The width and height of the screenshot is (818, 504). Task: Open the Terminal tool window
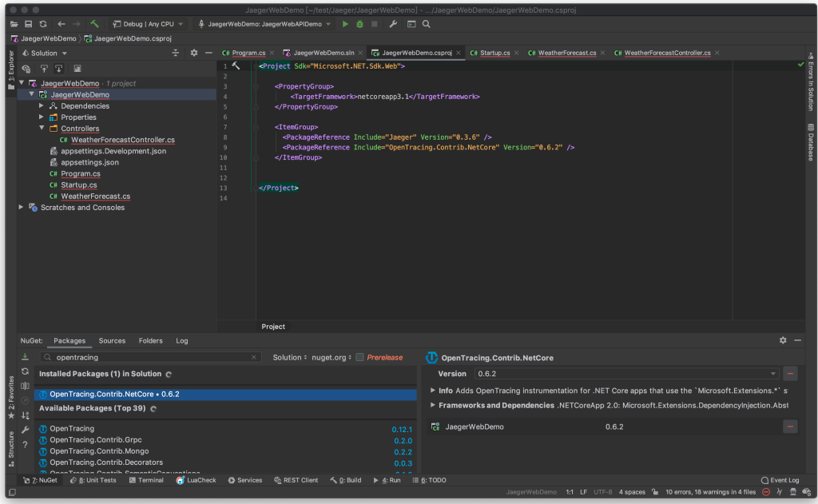click(146, 480)
